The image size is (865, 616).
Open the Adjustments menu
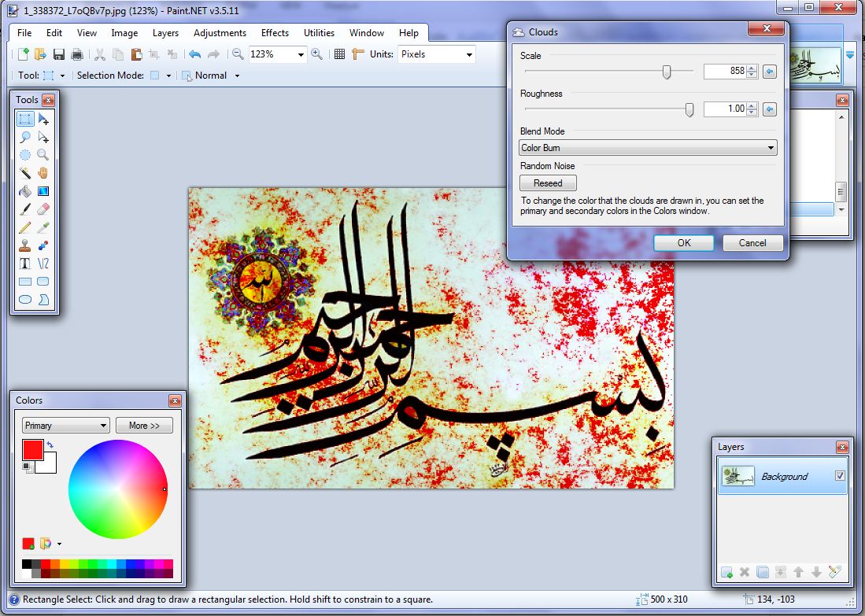point(220,33)
